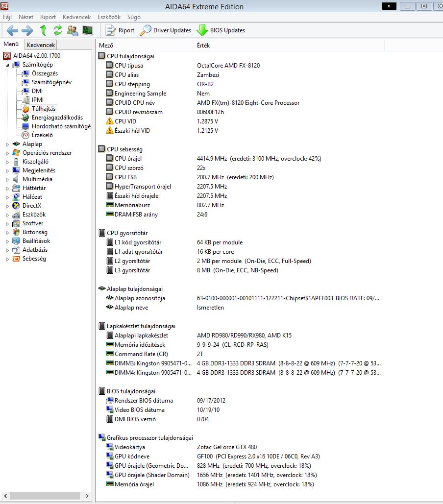Click the Multimédia speaker icon
The height and width of the screenshot is (504, 443).
[15, 179]
